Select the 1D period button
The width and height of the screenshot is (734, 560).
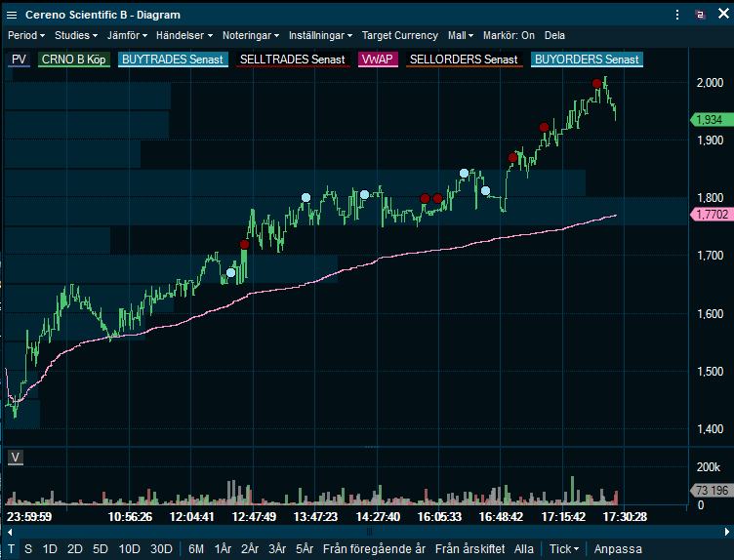click(x=50, y=548)
